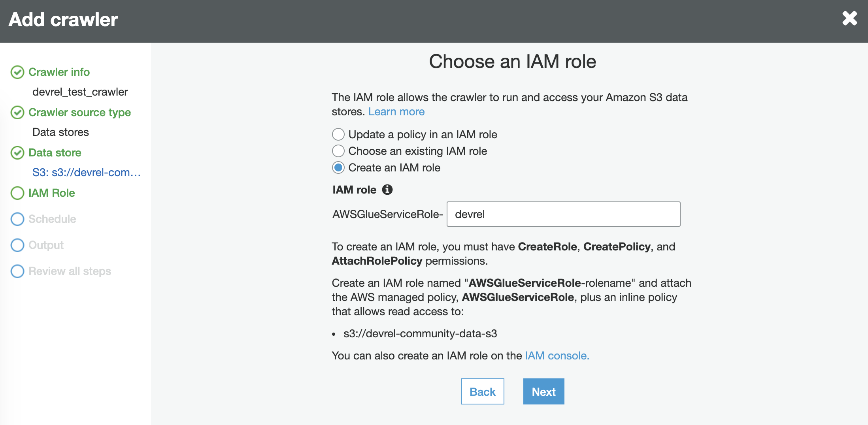Click the info icon next to IAM role
868x425 pixels.
tap(388, 190)
